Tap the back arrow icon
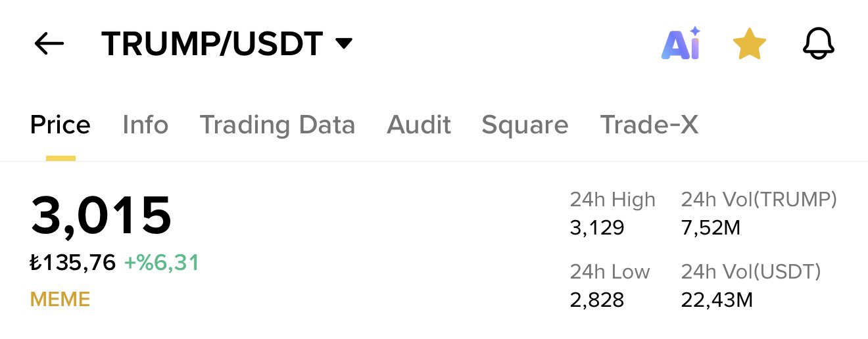This screenshot has width=868, height=339. (x=49, y=44)
